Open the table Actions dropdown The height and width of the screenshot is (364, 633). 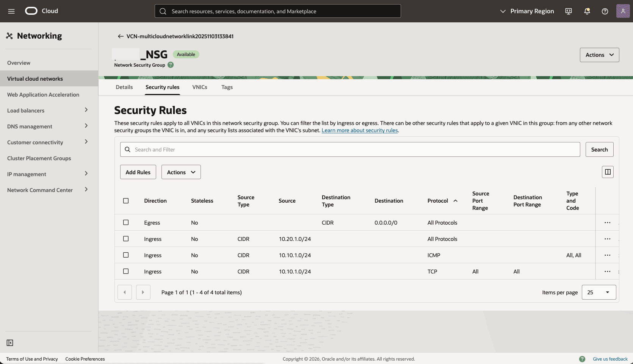click(x=181, y=172)
